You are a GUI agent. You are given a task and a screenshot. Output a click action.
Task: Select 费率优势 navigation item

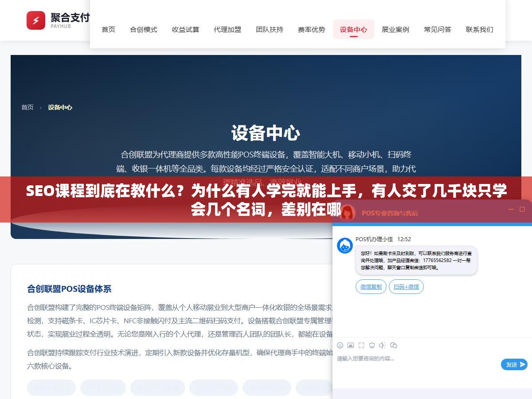(x=312, y=30)
